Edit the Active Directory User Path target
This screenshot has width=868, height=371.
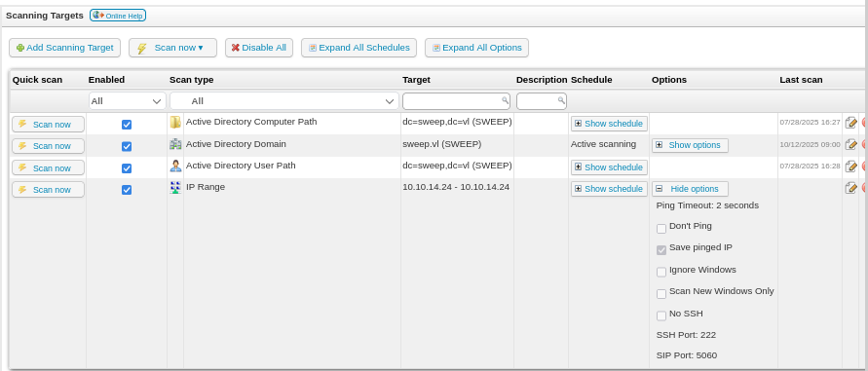tap(850, 167)
